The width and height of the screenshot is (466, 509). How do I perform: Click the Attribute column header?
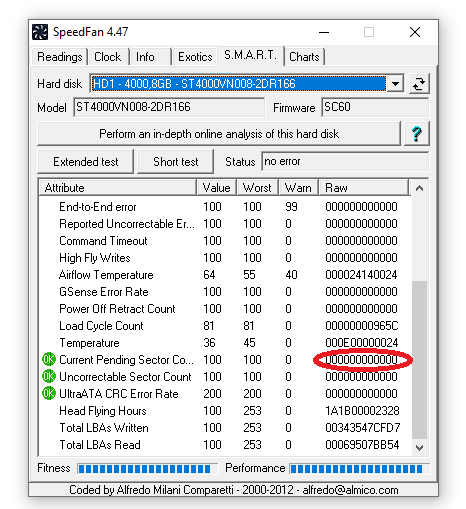pos(117,188)
